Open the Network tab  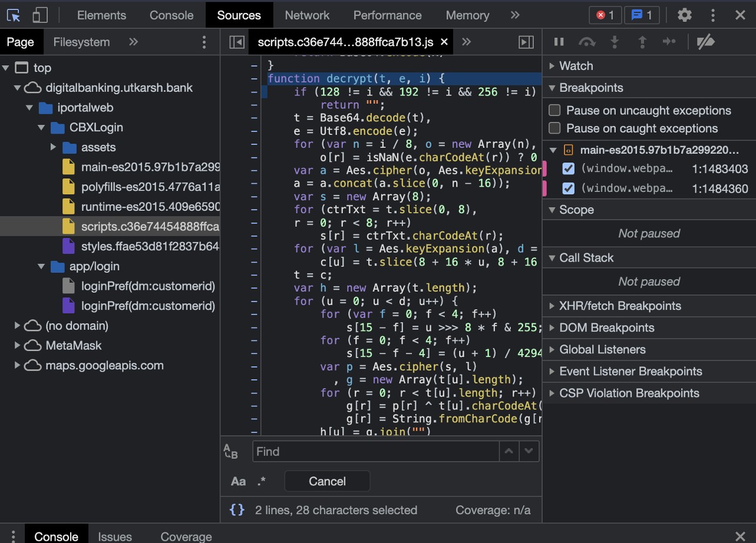[307, 15]
